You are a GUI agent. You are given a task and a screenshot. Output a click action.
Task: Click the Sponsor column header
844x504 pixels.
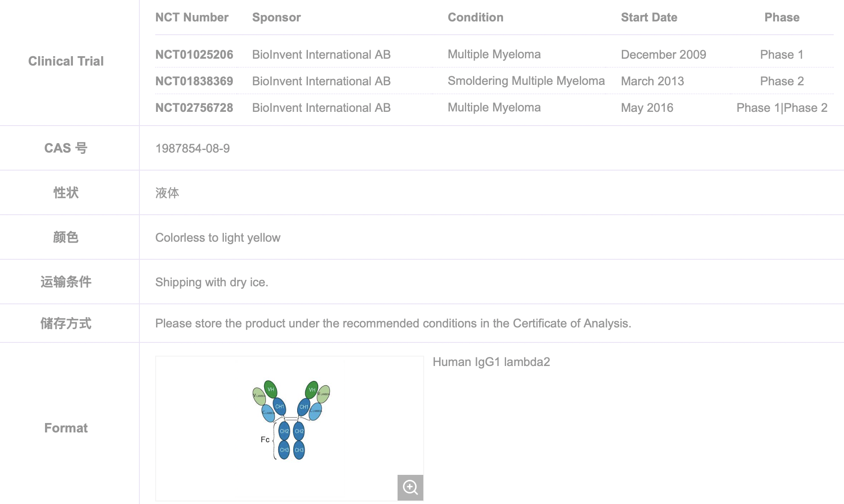276,17
